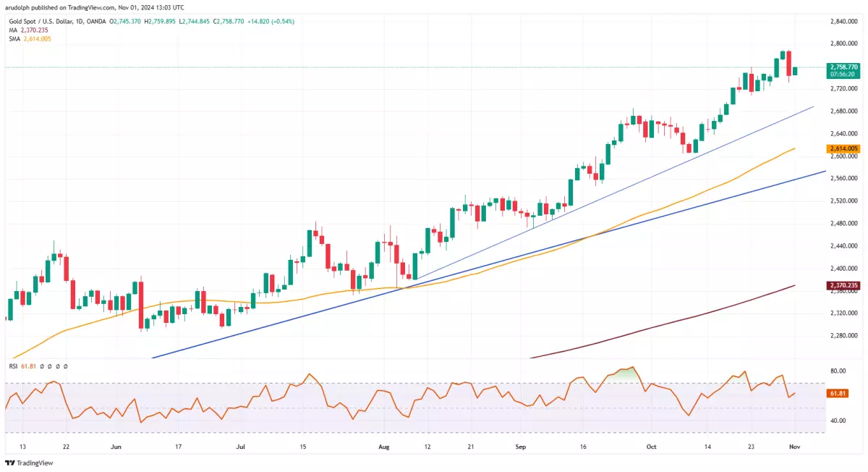Viewport: 868px width, 472px height.
Task: Select the MA indicator legend label
Action: pyautogui.click(x=13, y=30)
